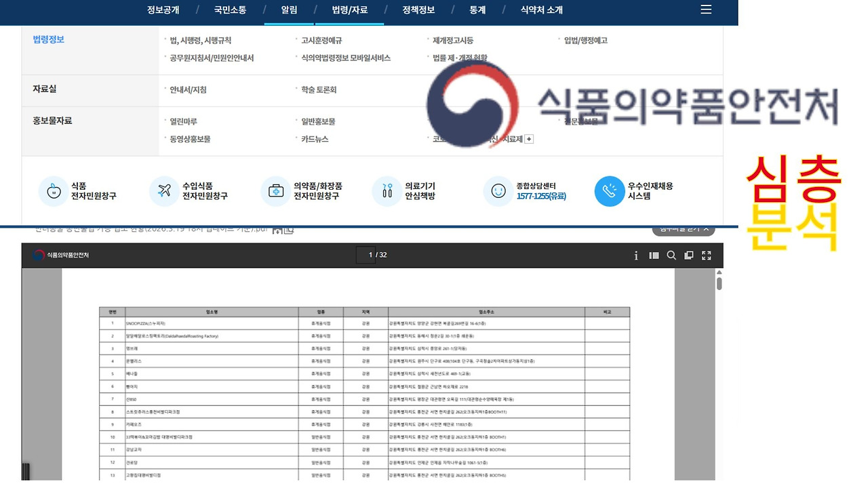Open 우수인재채용 시스템 via phone icon
The height and width of the screenshot is (488, 868).
[610, 191]
